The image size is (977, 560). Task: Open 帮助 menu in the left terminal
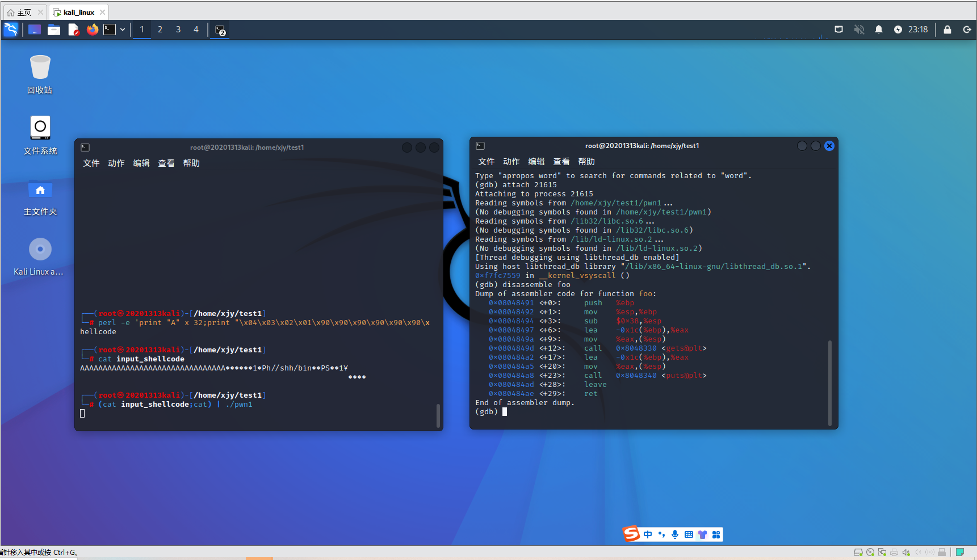click(x=191, y=163)
